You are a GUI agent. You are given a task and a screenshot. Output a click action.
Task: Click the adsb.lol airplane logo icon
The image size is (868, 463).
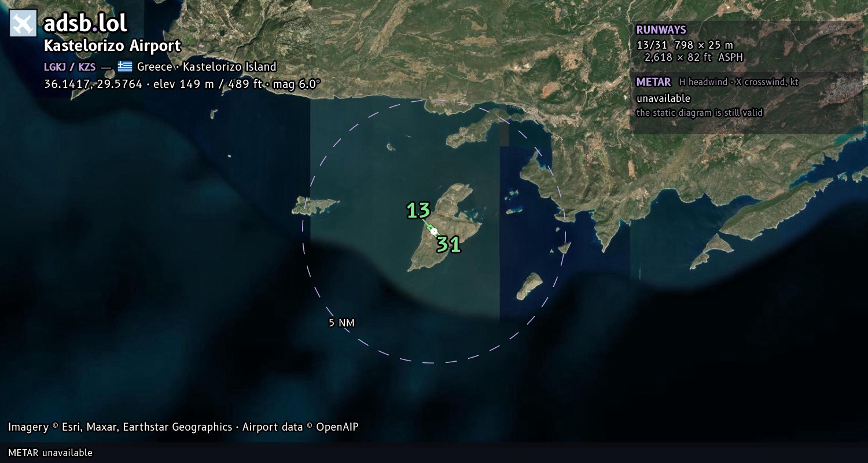click(x=23, y=23)
